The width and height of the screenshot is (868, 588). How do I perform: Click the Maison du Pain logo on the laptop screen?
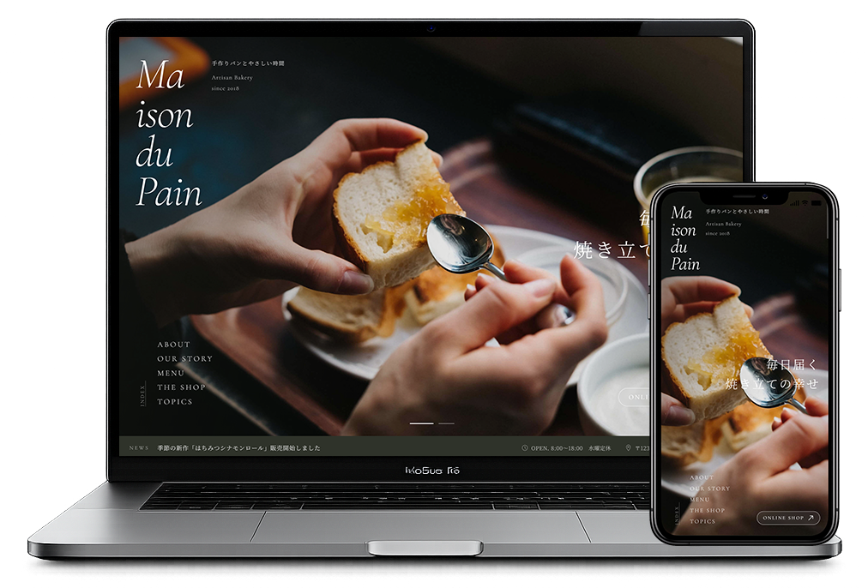[168, 134]
